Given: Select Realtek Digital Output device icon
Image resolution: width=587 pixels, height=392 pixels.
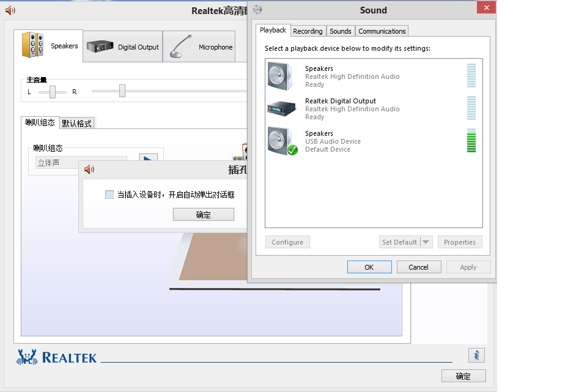Looking at the screenshot, I should pyautogui.click(x=281, y=109).
